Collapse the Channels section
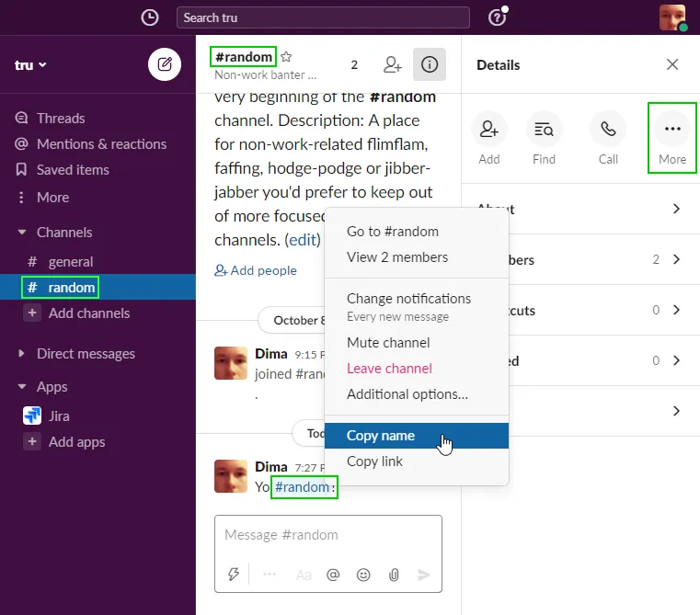The width and height of the screenshot is (700, 615). (x=22, y=232)
